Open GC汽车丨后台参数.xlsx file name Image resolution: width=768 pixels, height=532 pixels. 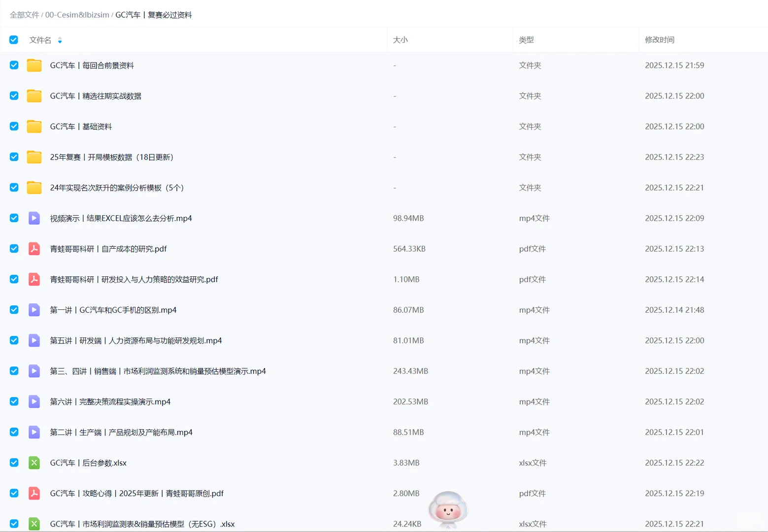[88, 463]
